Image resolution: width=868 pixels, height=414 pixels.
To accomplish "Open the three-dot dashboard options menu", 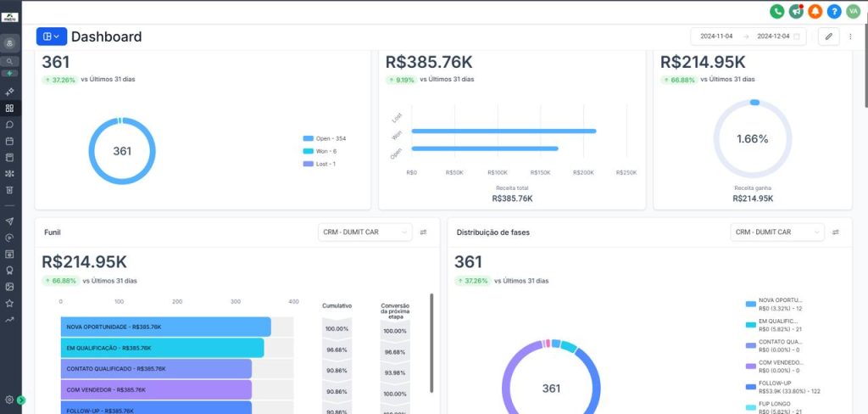I will click(x=851, y=36).
